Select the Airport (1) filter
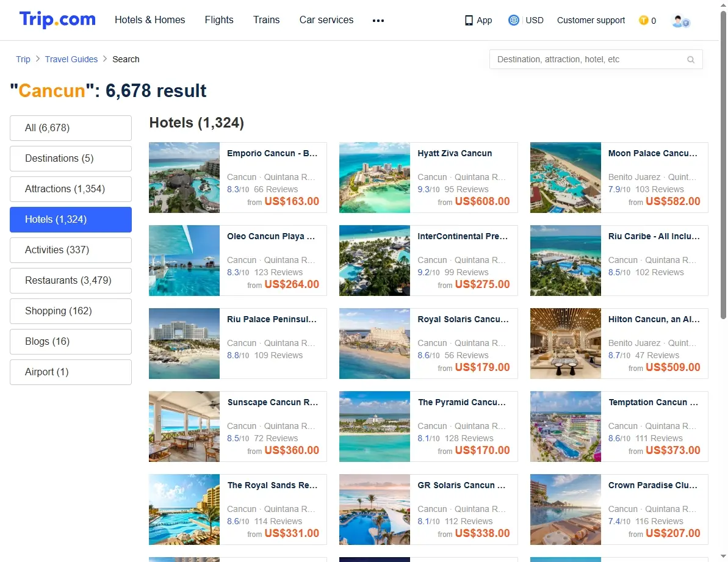The height and width of the screenshot is (562, 728). click(71, 372)
